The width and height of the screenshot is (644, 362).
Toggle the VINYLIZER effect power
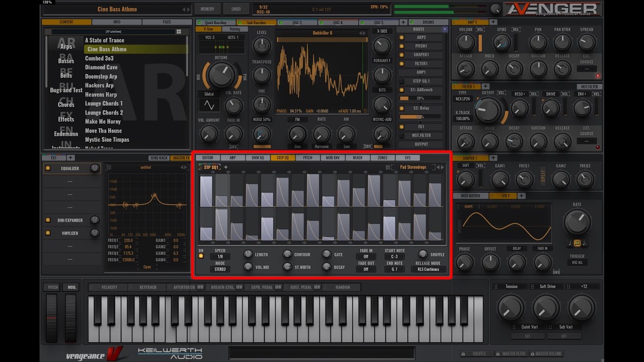[x=48, y=233]
